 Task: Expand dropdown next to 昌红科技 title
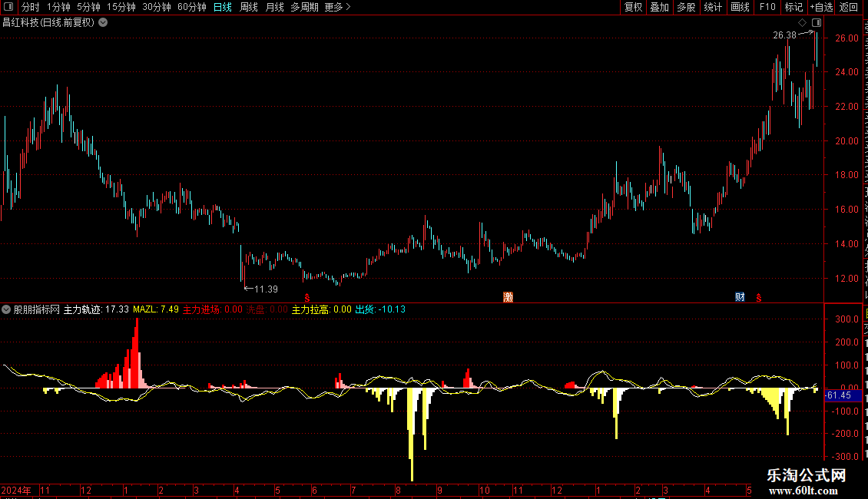coord(103,23)
